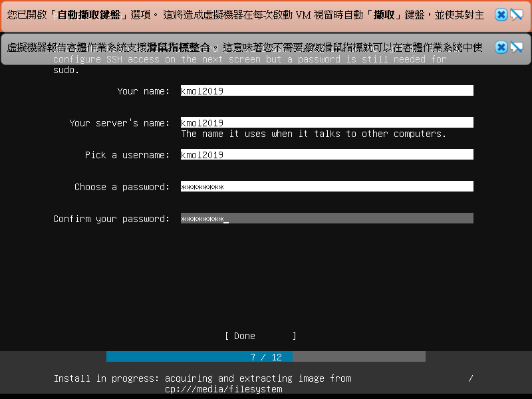Click the 7 / 12 install progress bar
The image size is (532, 399).
click(x=265, y=357)
